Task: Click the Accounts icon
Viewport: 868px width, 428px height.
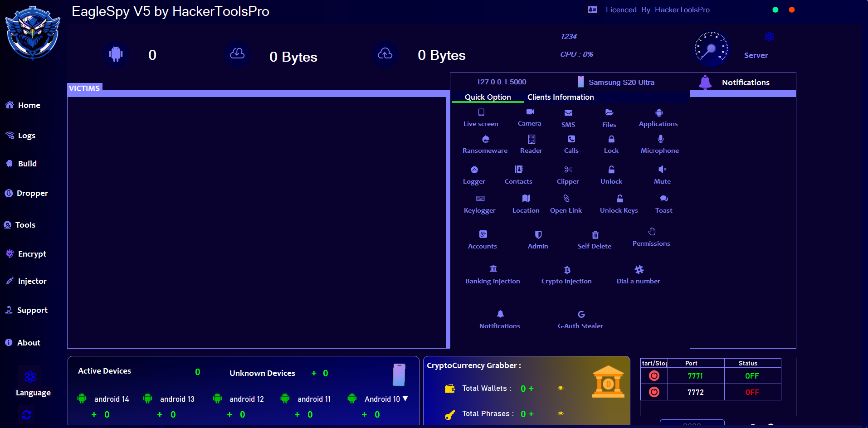Action: tap(483, 234)
